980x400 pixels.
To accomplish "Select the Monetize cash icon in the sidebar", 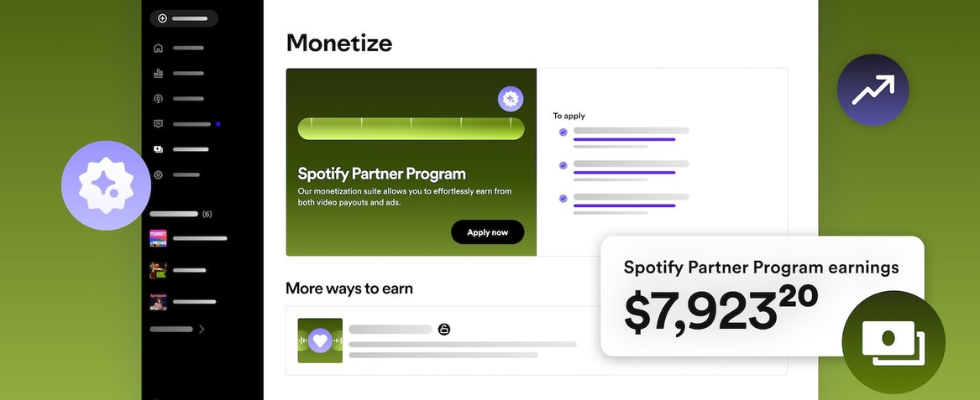I will coord(158,149).
